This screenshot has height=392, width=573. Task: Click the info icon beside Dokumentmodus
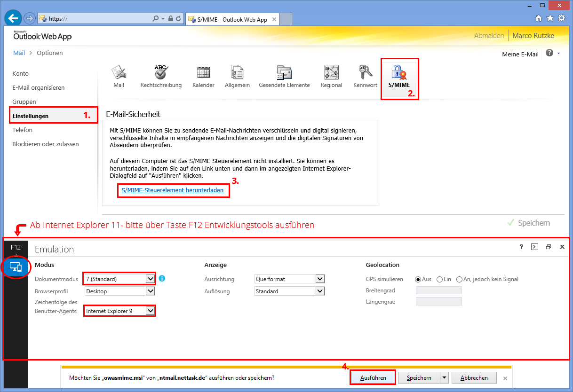[x=162, y=279]
